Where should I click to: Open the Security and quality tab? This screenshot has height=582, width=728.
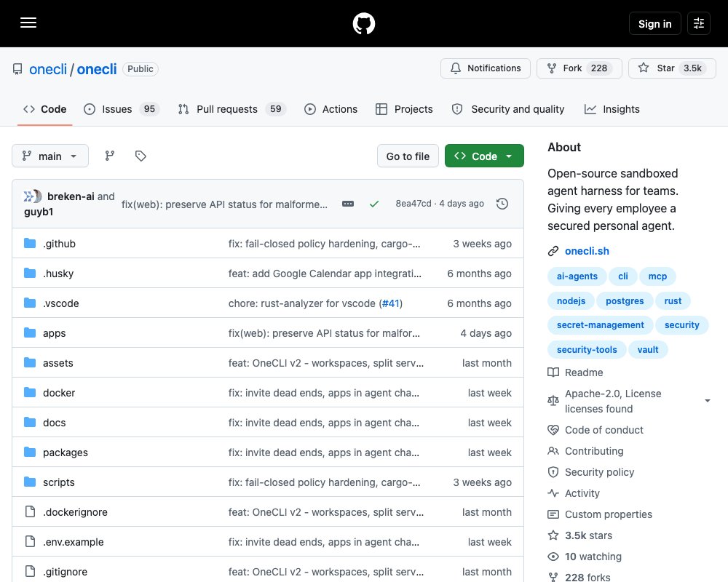[508, 109]
